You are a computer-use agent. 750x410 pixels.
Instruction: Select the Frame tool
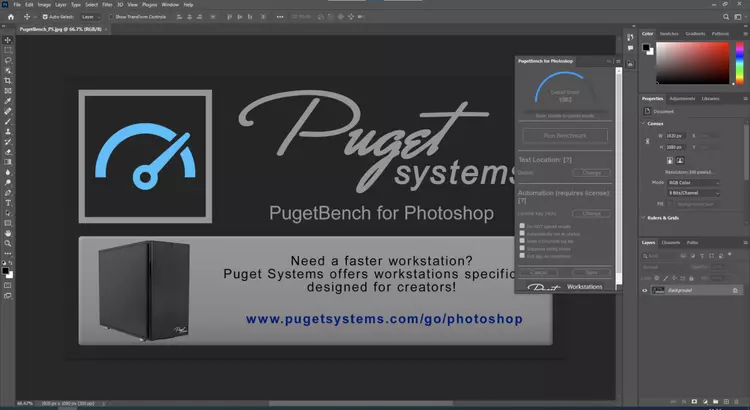click(8, 90)
